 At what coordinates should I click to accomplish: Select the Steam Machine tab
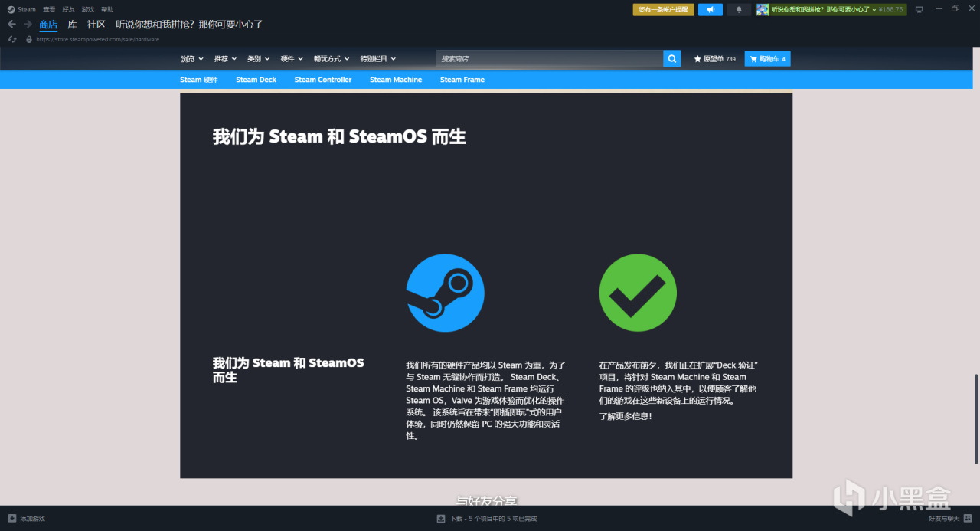click(x=396, y=80)
